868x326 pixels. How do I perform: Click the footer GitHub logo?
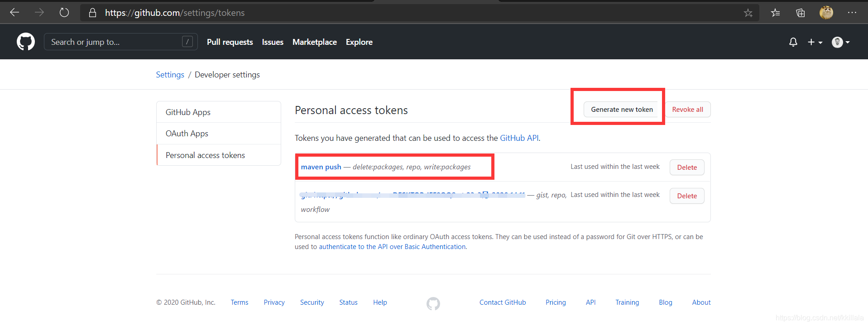[433, 303]
